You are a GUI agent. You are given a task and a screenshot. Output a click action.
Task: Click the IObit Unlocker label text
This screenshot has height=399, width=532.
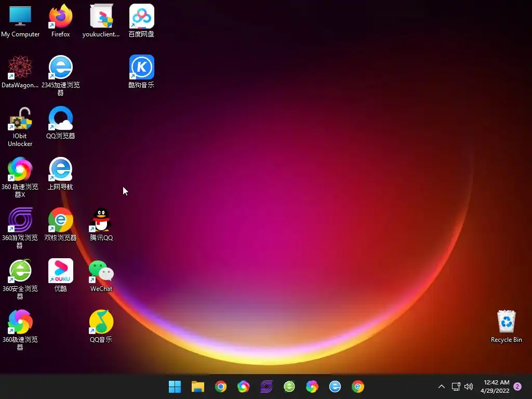coord(20,140)
